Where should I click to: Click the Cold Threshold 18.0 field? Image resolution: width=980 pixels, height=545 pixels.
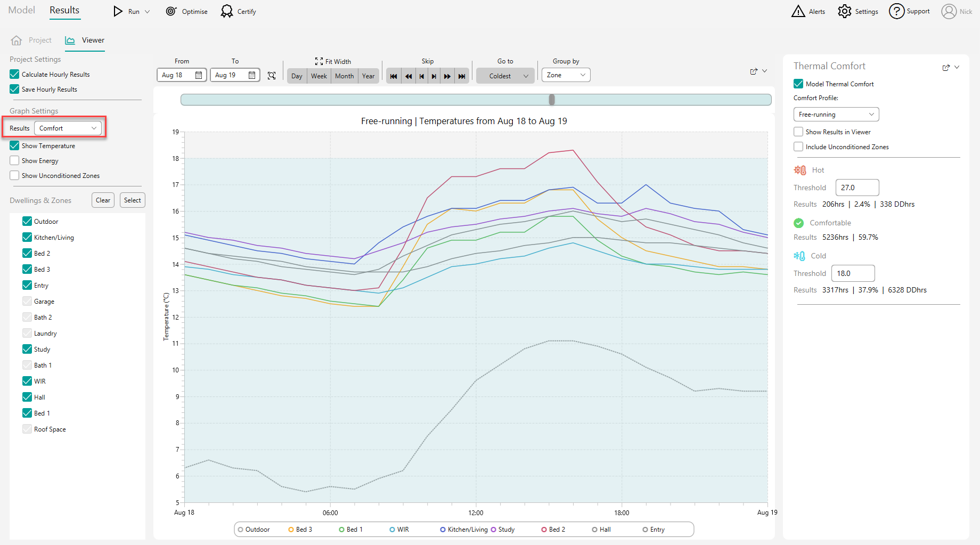pos(853,273)
